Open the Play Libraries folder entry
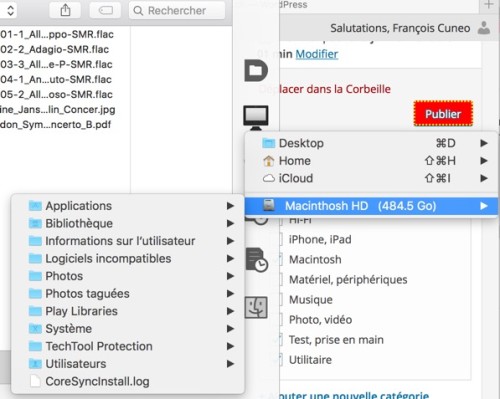The height and width of the screenshot is (399, 500). 128,311
